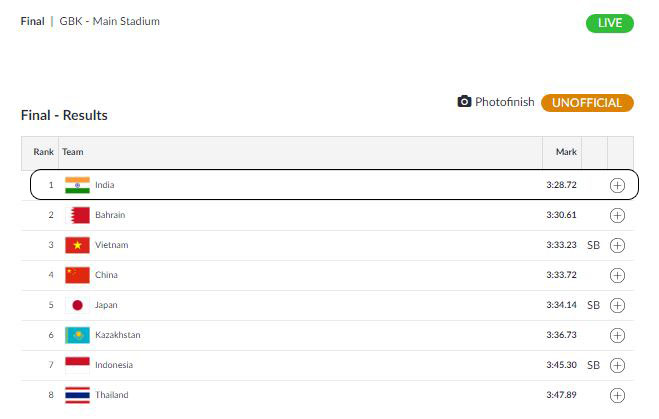
Task: Open the Photofinish link
Action: click(505, 102)
